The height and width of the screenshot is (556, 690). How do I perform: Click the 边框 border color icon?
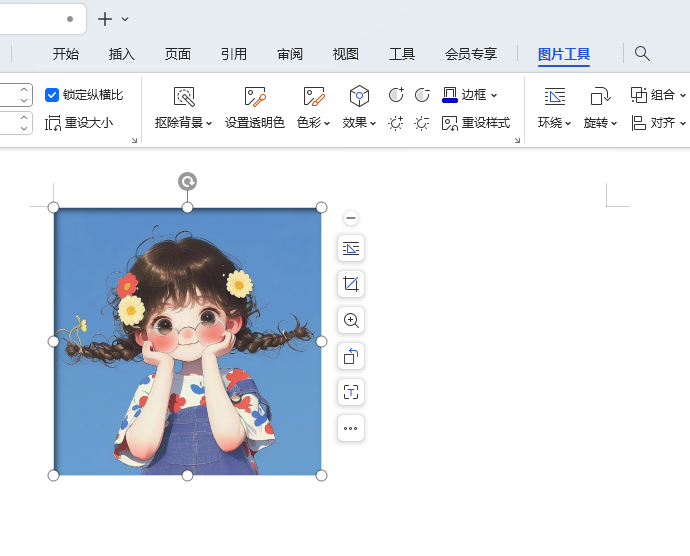point(450,95)
